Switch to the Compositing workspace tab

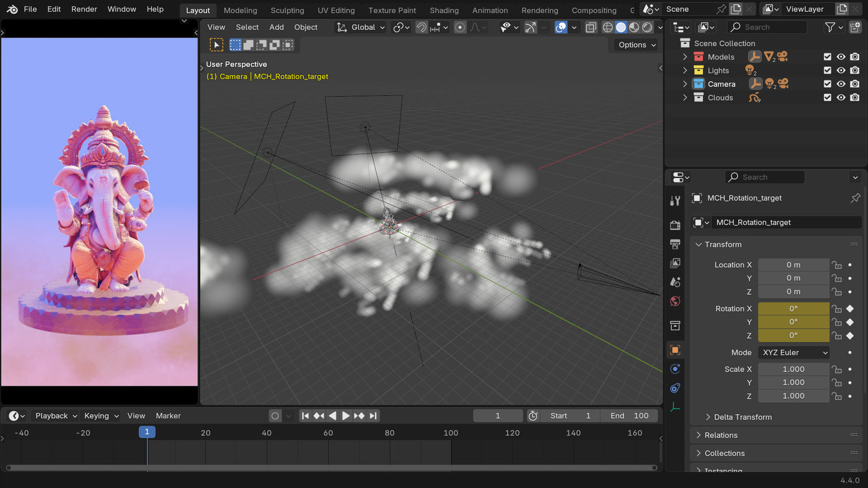593,10
